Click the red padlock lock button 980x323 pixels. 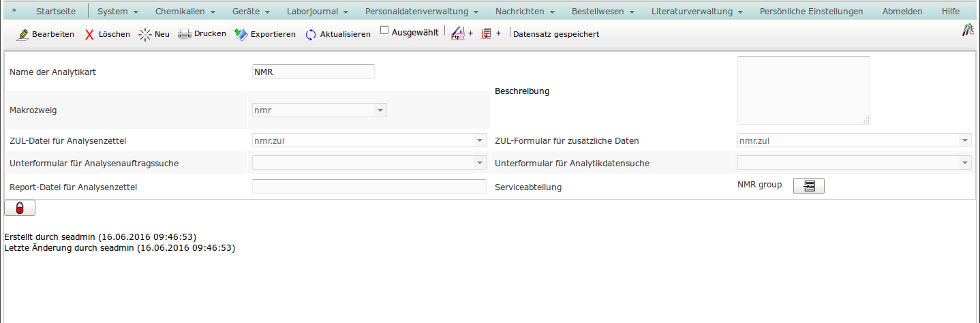pyautogui.click(x=20, y=209)
